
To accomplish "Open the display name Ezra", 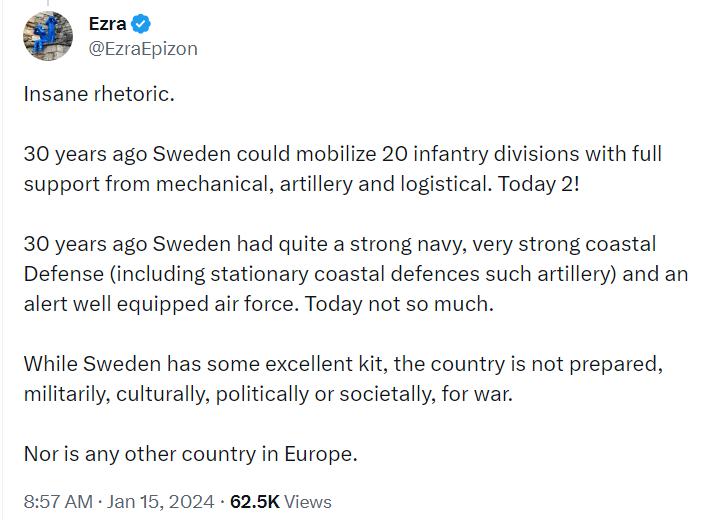I will [107, 24].
